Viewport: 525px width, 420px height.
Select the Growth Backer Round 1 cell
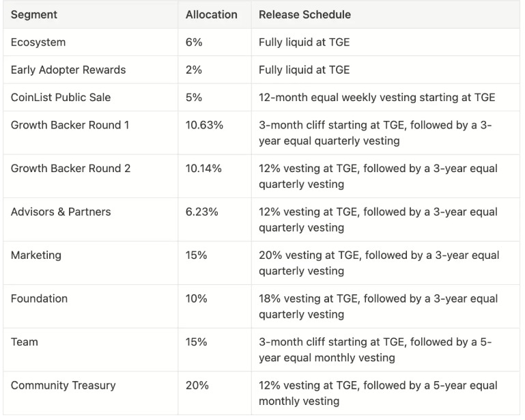(x=70, y=125)
